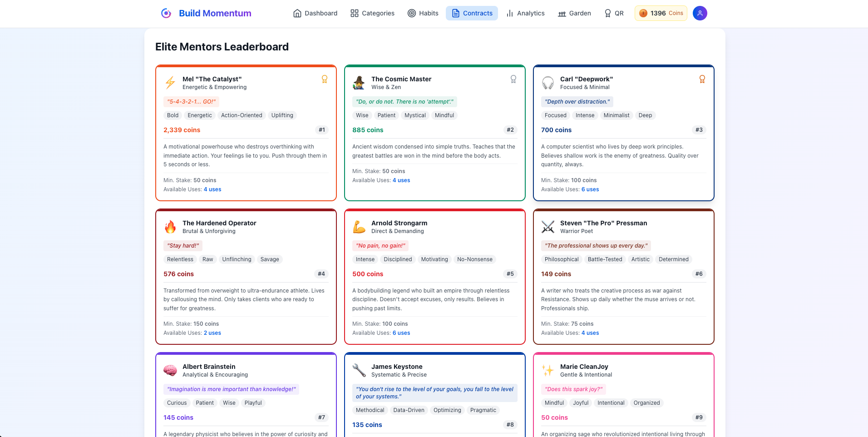Open the QR menu item

pos(614,13)
